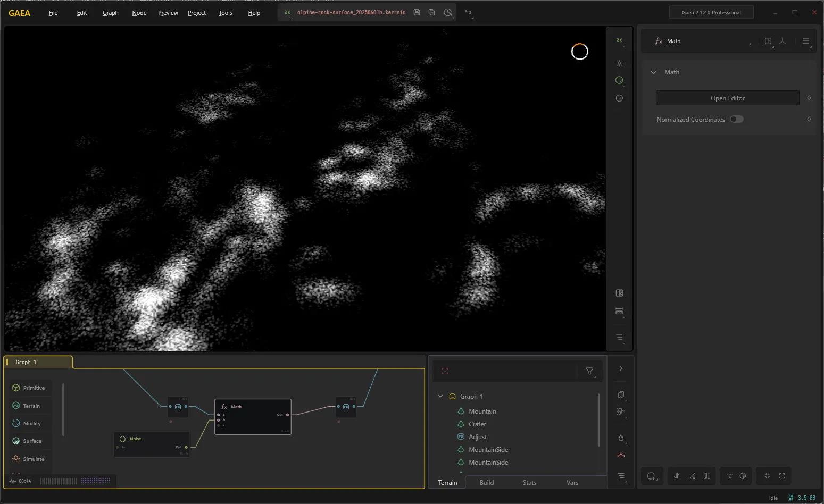
Task: Click the fullscreen expand icon in the bottom toolbar
Action: click(782, 476)
